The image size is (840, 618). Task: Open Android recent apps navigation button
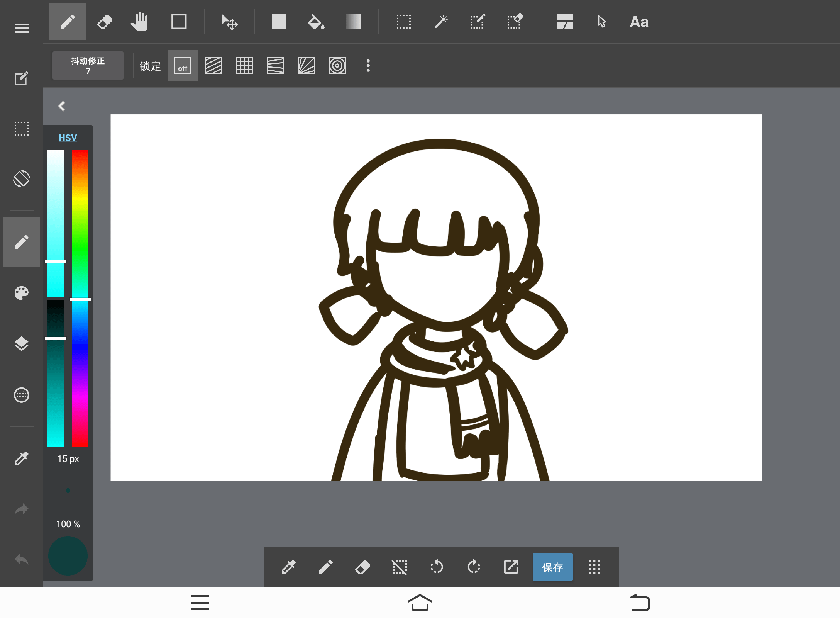pyautogui.click(x=200, y=603)
